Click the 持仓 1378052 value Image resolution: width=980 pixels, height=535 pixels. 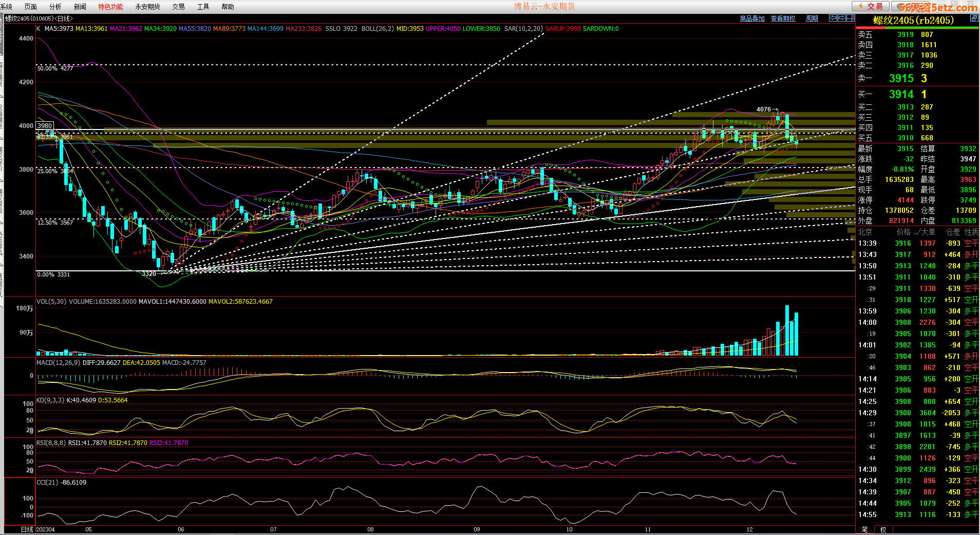pyautogui.click(x=899, y=211)
